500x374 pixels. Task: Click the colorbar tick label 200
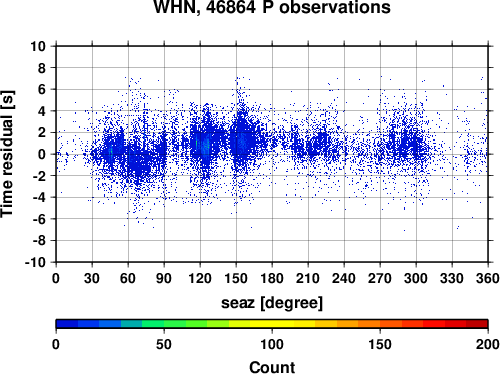pos(488,344)
